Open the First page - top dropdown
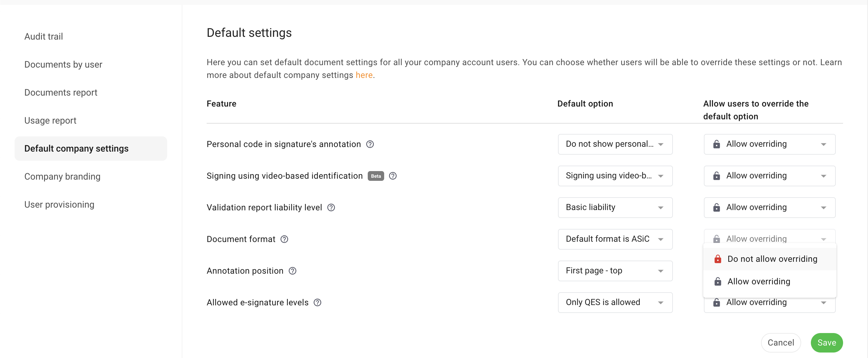The height and width of the screenshot is (358, 868). (x=615, y=271)
